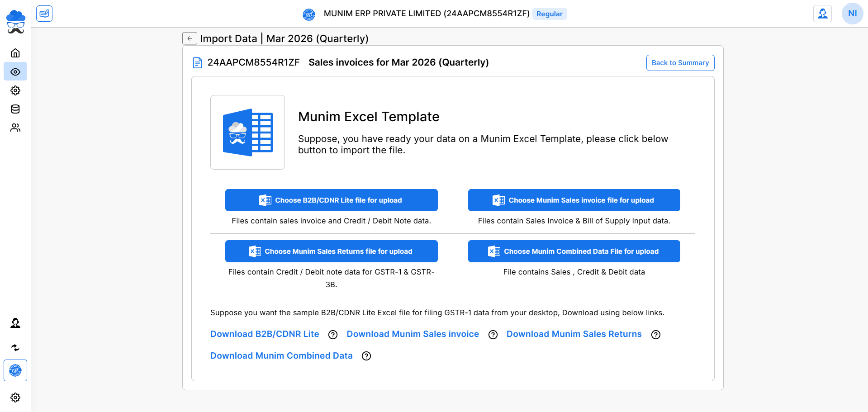Screen dimensions: 868x412
Task: Open the database icon in sidebar
Action: [15, 109]
